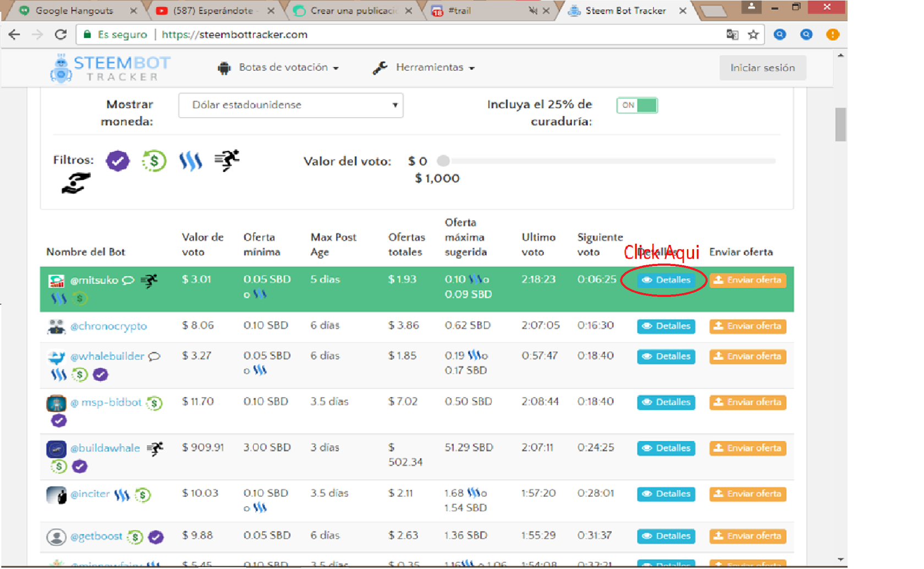Click Enviar oferta for @inciter
Image resolution: width=924 pixels, height=569 pixels.
pyautogui.click(x=747, y=494)
